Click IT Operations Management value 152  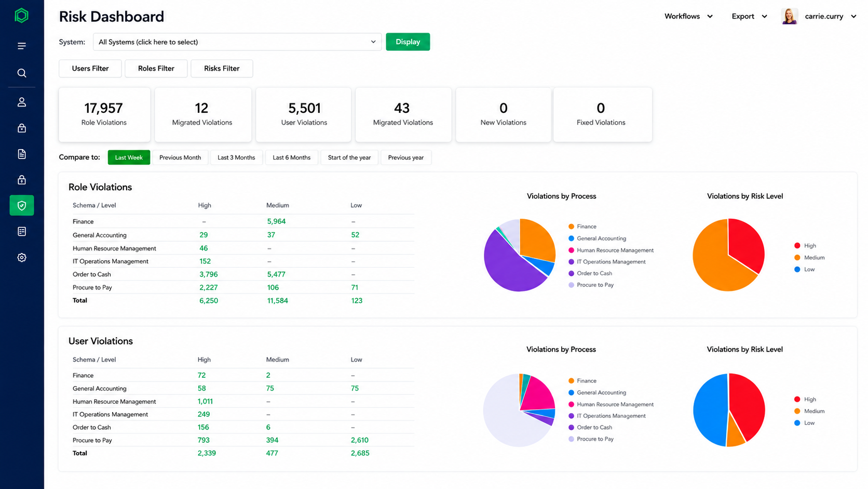coord(205,261)
